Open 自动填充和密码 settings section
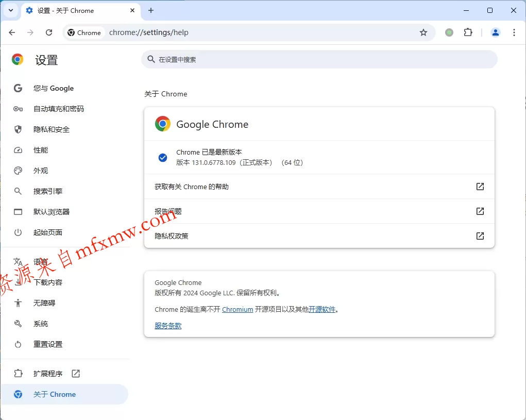The height and width of the screenshot is (420, 526). point(65,109)
